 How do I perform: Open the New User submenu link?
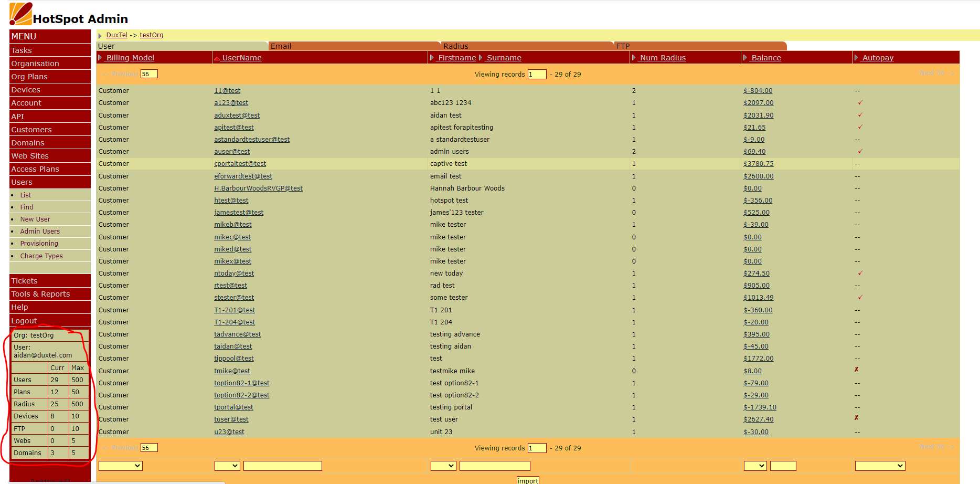[x=35, y=219]
